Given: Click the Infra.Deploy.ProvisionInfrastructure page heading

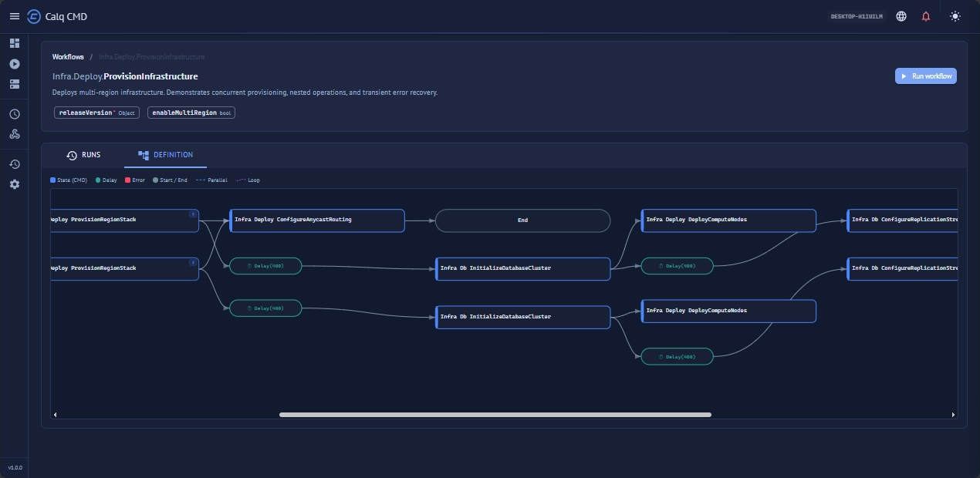Looking at the screenshot, I should coord(125,76).
